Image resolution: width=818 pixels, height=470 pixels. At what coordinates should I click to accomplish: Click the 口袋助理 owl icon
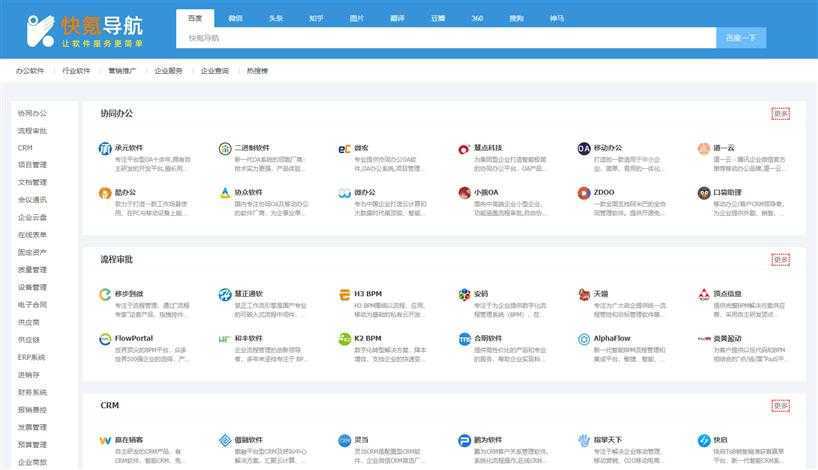(704, 193)
